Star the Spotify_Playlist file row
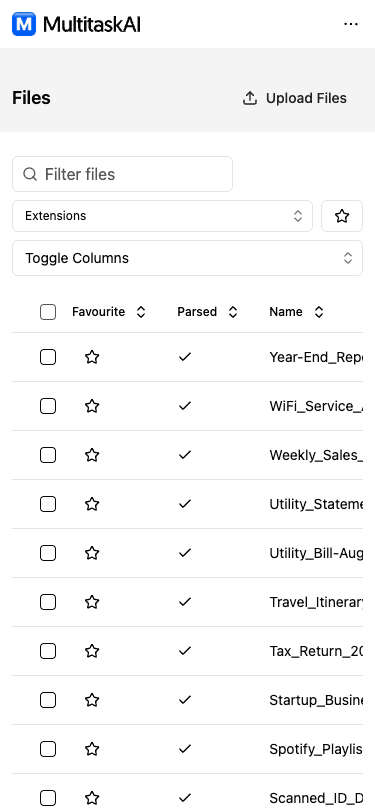Viewport: 375px width, 812px height. (92, 749)
